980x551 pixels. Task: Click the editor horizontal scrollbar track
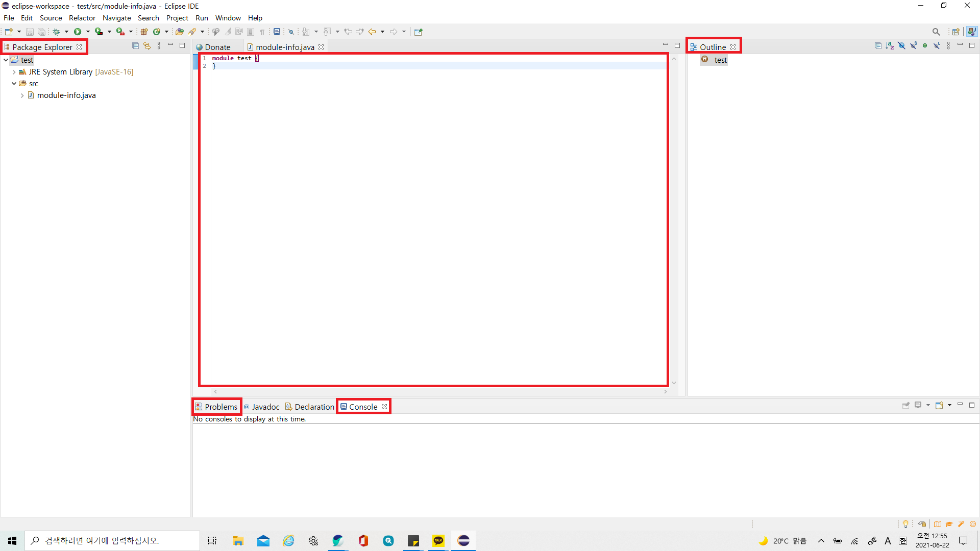[439, 391]
